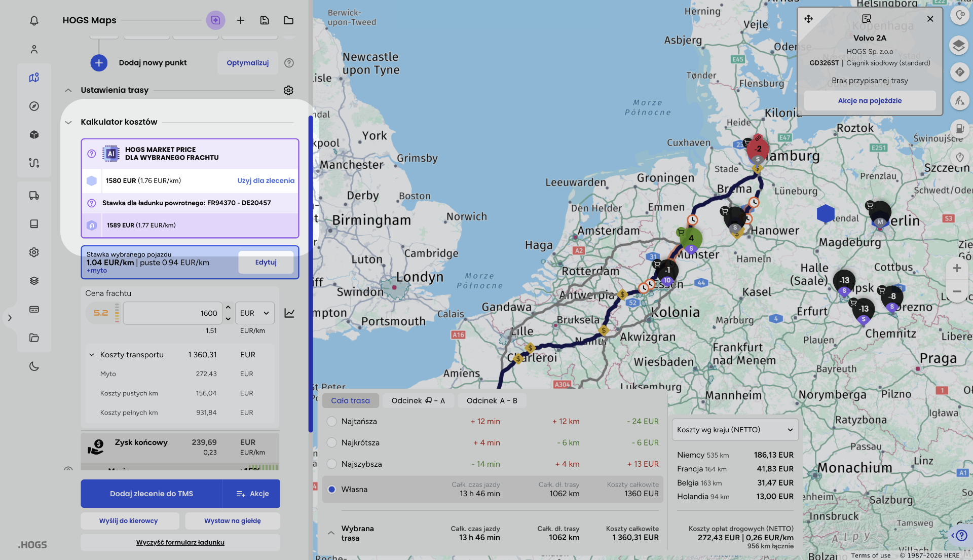Click the save route icon
973x560 pixels.
click(265, 20)
